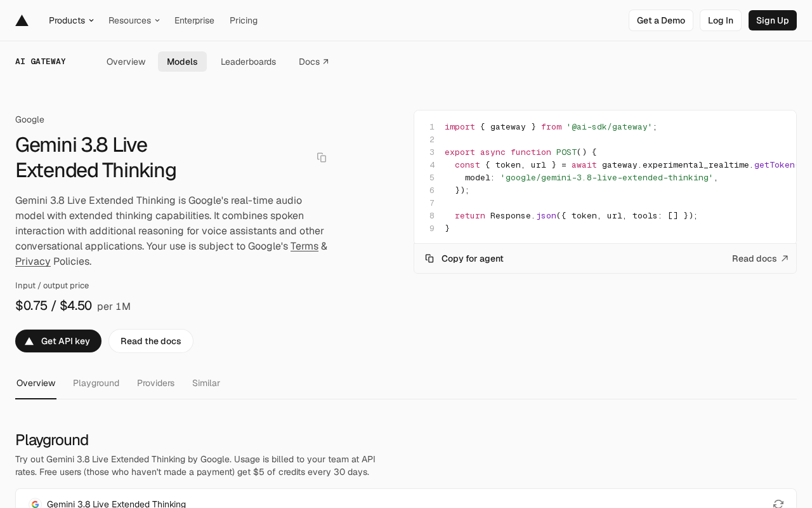This screenshot has width=812, height=508.
Task: Click Copy for agent
Action: click(x=464, y=258)
